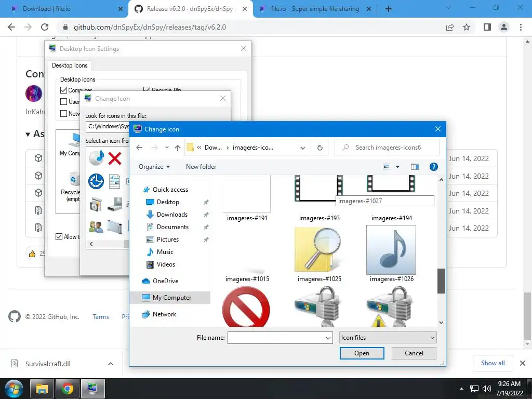
Task: Select two users icon in Change Icon list
Action: (x=96, y=227)
